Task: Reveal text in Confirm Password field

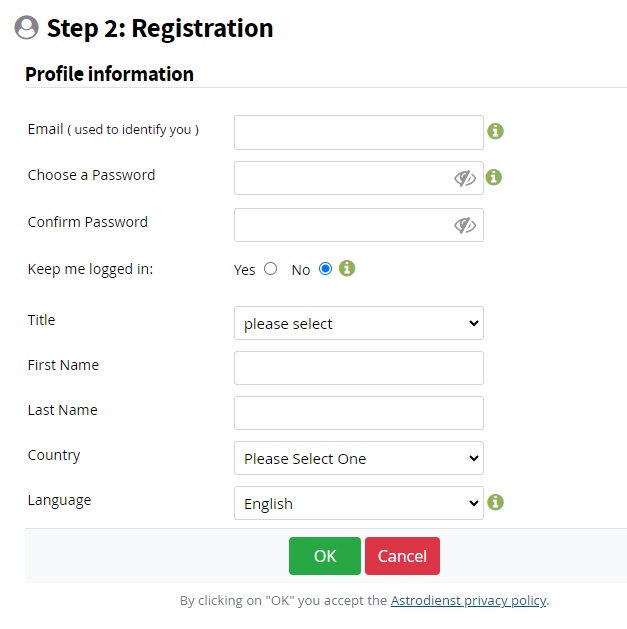Action: (464, 225)
